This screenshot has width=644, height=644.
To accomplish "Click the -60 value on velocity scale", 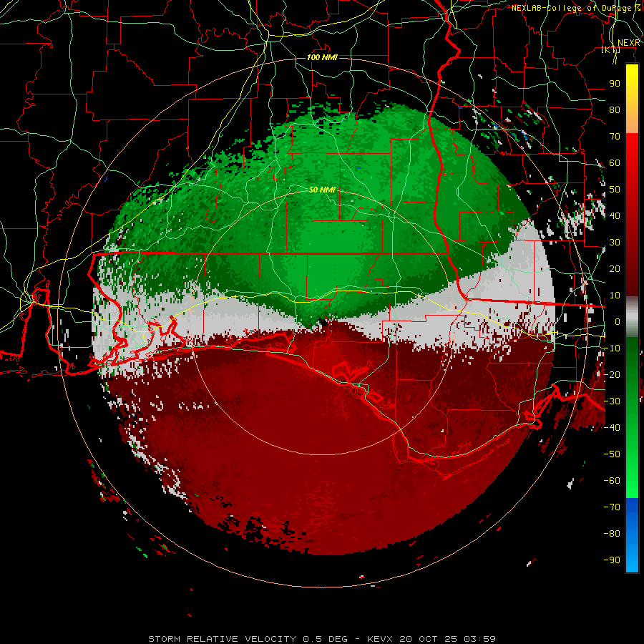I will [612, 481].
